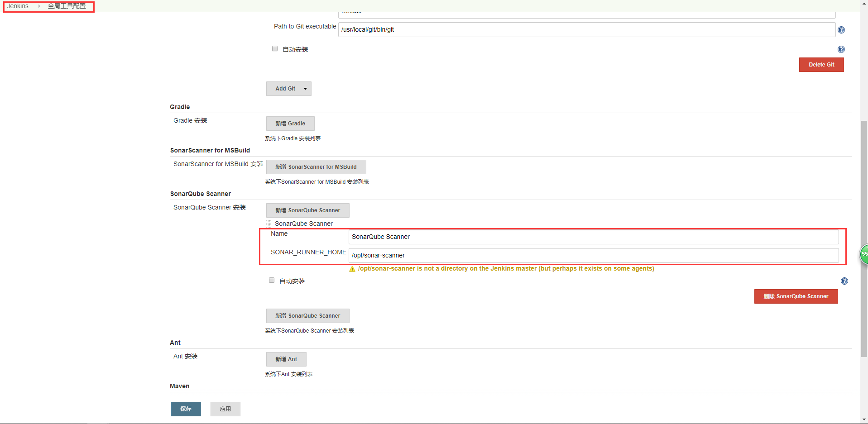Focus the SonarQube Scanner Name field
The width and height of the screenshot is (868, 424).
(594, 237)
